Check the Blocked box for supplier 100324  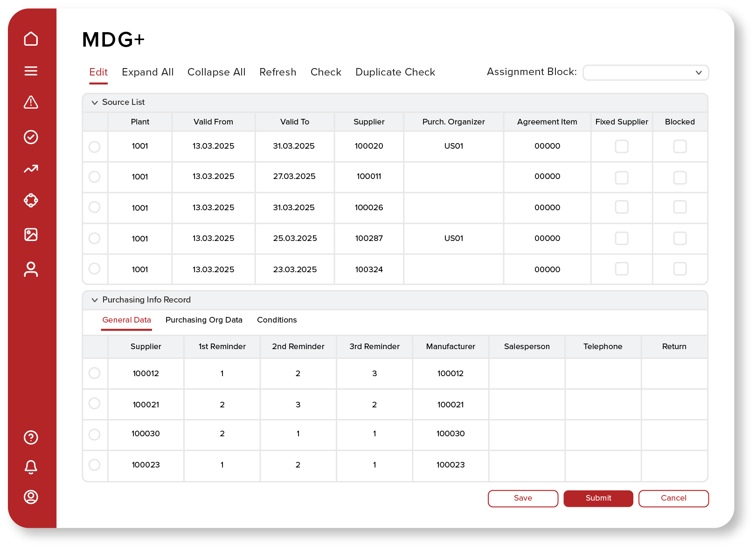(x=680, y=269)
